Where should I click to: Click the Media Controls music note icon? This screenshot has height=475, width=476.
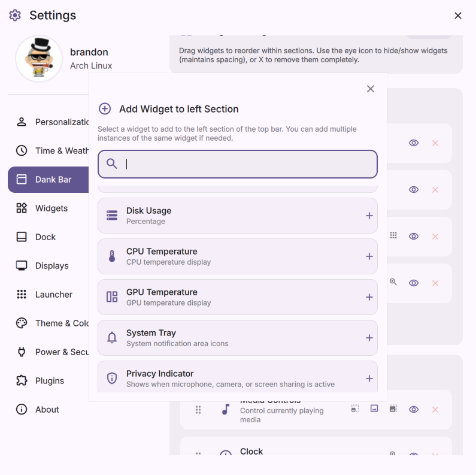coord(226,409)
